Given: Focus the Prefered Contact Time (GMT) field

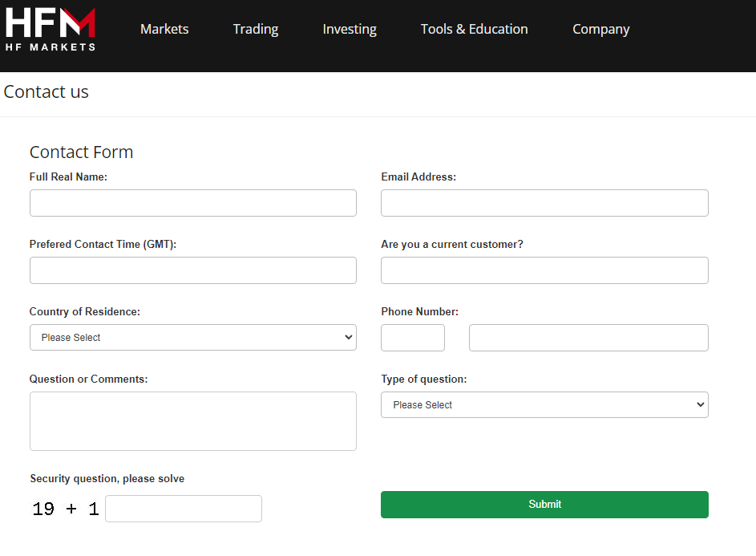Looking at the screenshot, I should coord(193,270).
